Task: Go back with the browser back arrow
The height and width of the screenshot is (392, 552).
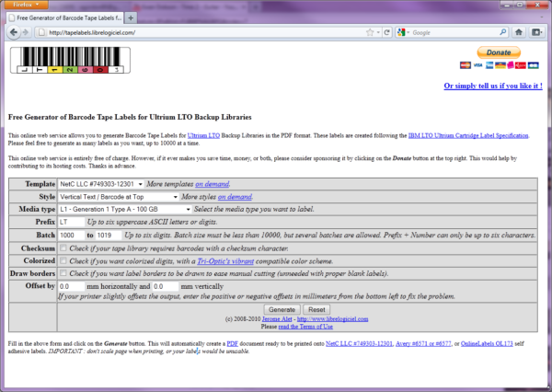Action: [14, 32]
